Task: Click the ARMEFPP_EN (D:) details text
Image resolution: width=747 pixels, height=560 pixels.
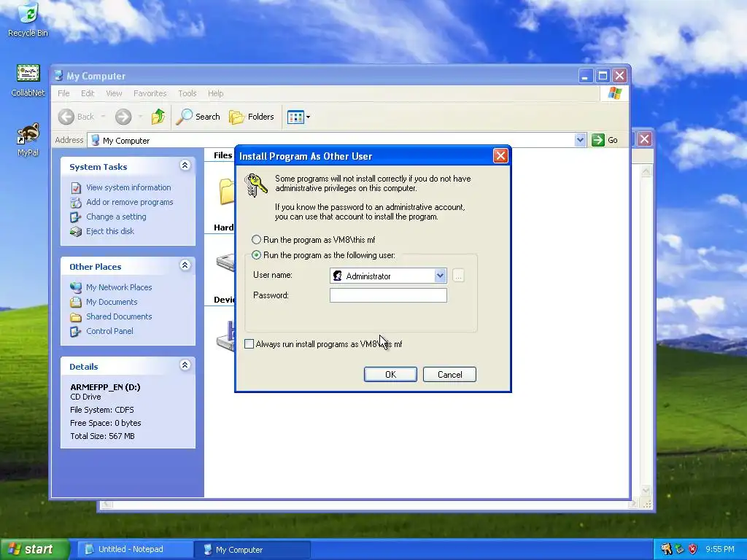Action: (105, 387)
